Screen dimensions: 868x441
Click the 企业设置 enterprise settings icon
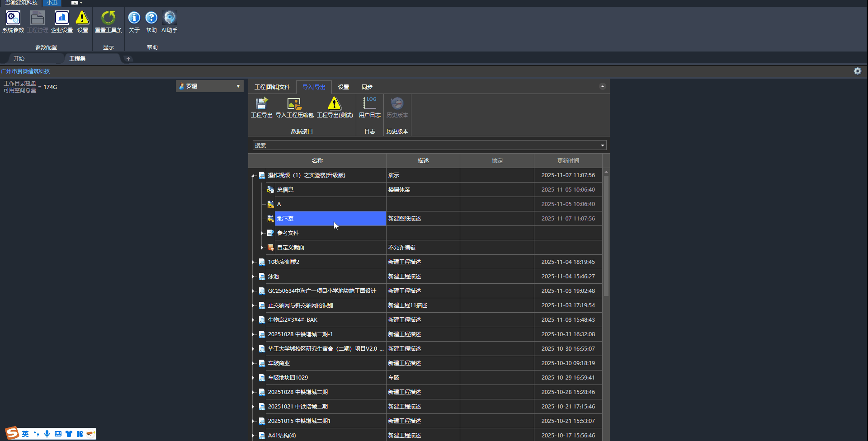point(61,19)
